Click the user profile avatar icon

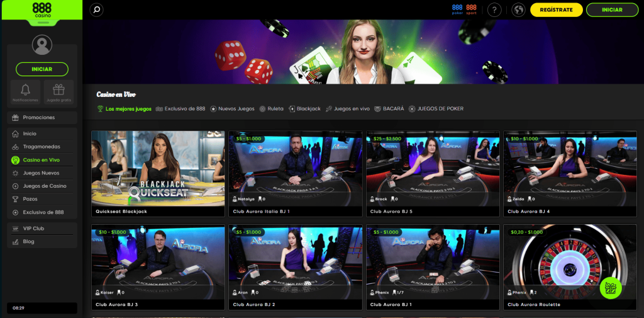click(x=42, y=45)
